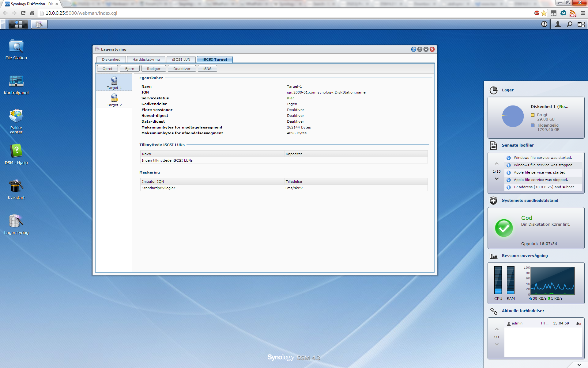Show next page in Aktuelle forbindelser

coord(497,344)
